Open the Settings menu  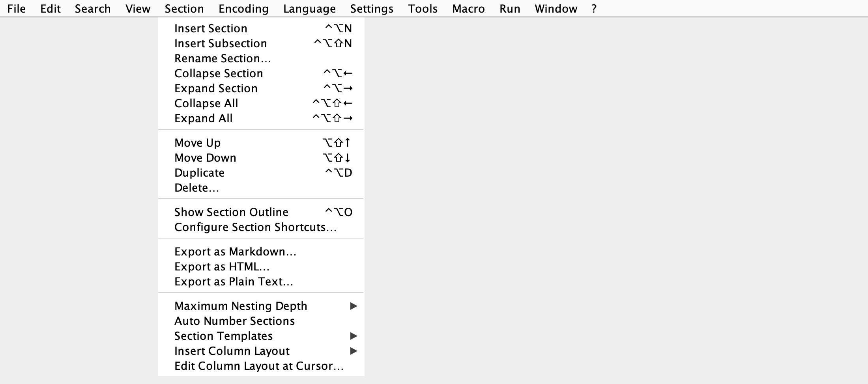pyautogui.click(x=372, y=9)
